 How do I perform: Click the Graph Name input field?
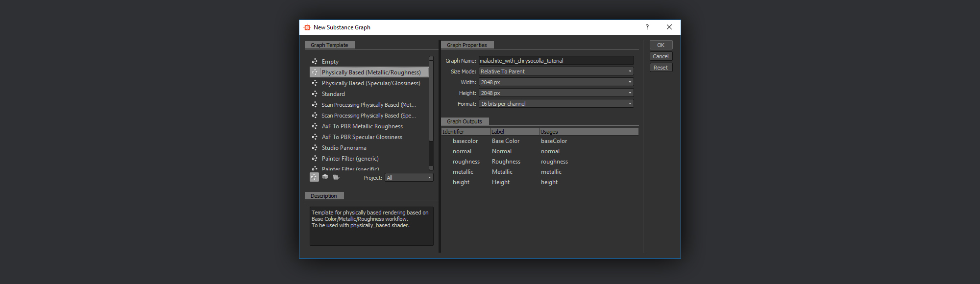point(556,61)
